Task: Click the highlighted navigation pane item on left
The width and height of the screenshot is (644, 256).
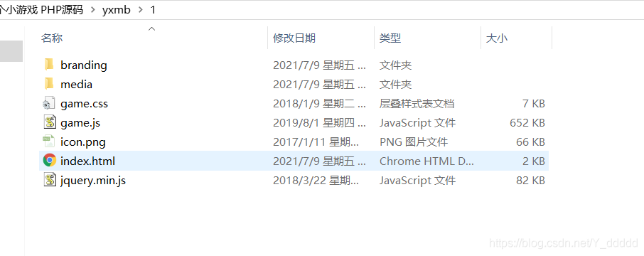Action: [11, 51]
